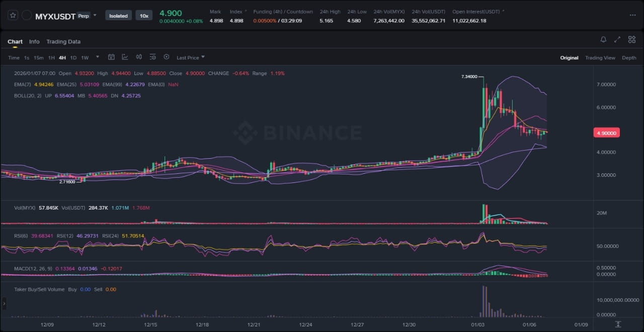Click the circular target toolbar icon
The image size is (644, 332).
click(x=167, y=57)
